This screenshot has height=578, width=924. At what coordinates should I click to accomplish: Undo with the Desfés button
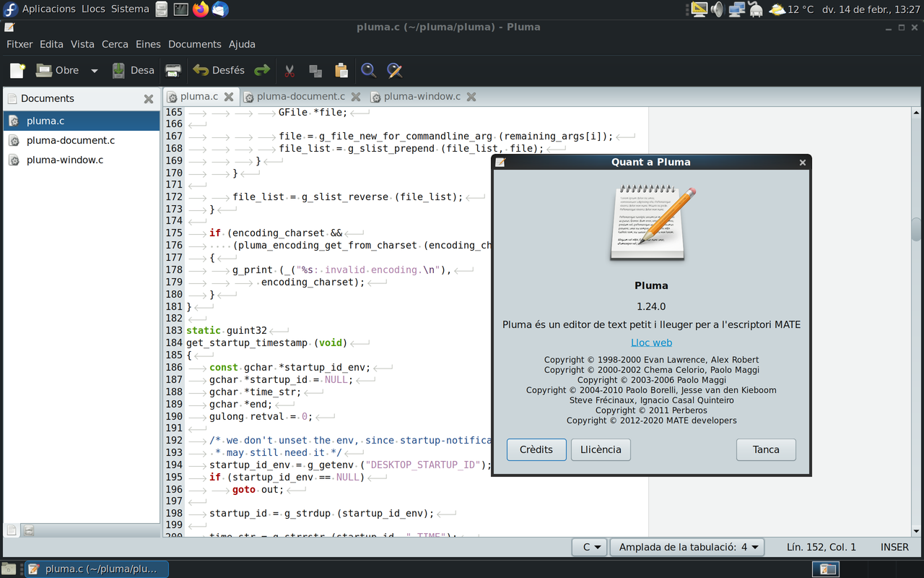click(x=219, y=70)
